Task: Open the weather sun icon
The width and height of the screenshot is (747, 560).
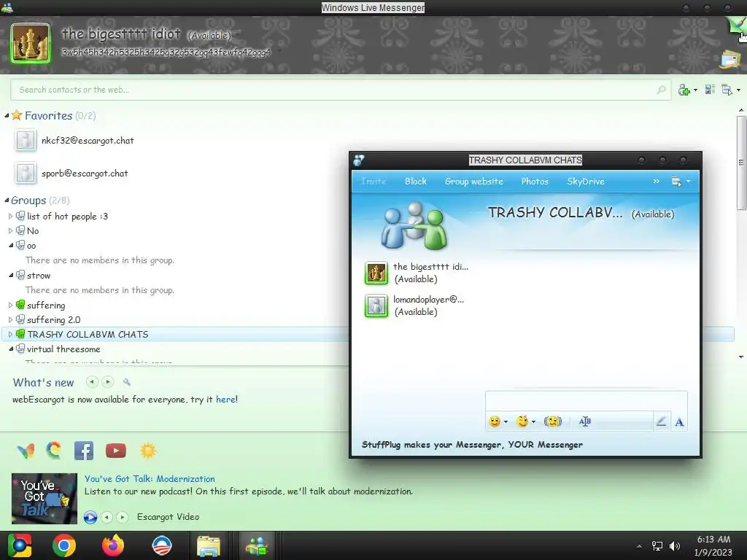Action: (x=147, y=451)
